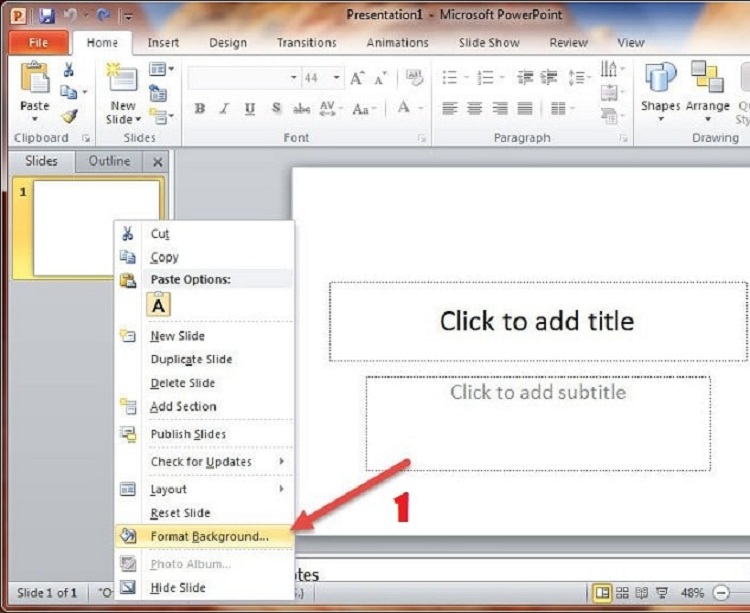The width and height of the screenshot is (750, 613).
Task: Open Columns dropdown in Paragraph group
Action: pyautogui.click(x=562, y=109)
